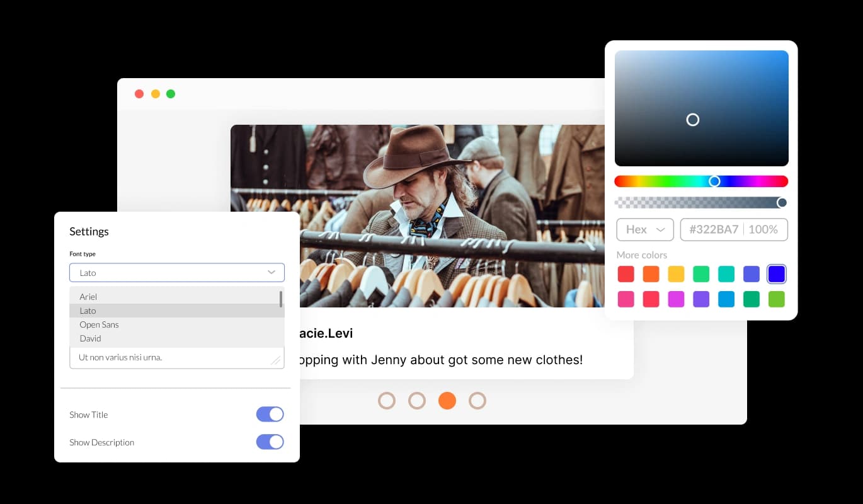863x504 pixels.
Task: Pick the crimson swatch in the bottom row
Action: pyautogui.click(x=651, y=299)
